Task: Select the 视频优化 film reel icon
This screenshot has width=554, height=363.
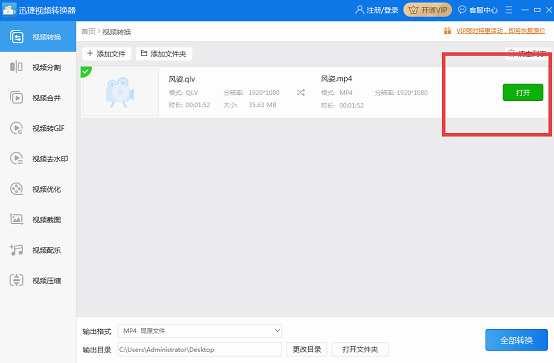Action: point(16,189)
